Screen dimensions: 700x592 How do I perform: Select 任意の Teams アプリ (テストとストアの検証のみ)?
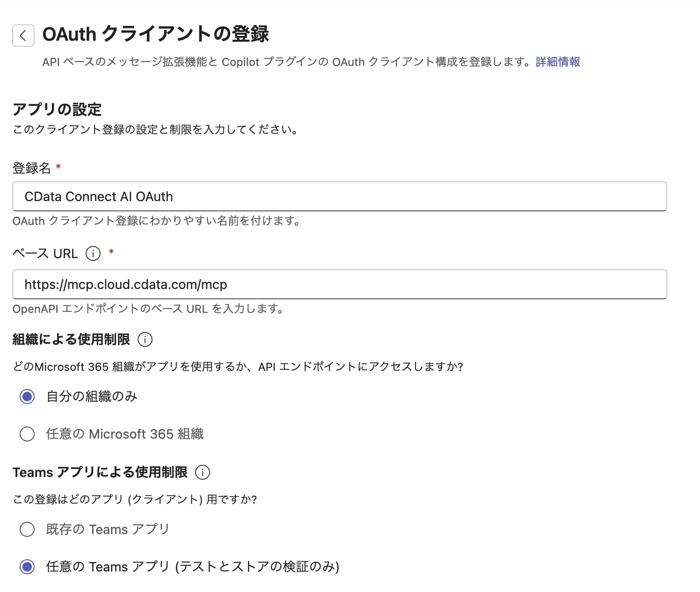click(x=27, y=567)
